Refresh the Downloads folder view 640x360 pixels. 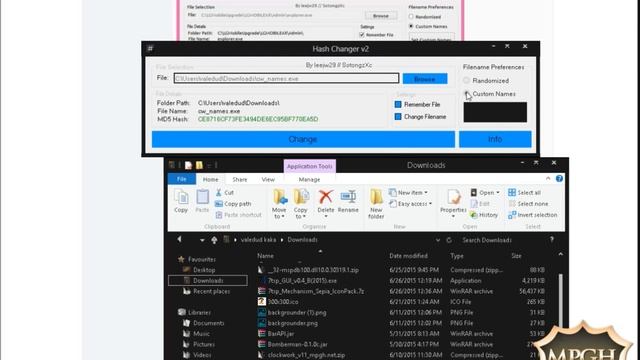click(x=449, y=240)
